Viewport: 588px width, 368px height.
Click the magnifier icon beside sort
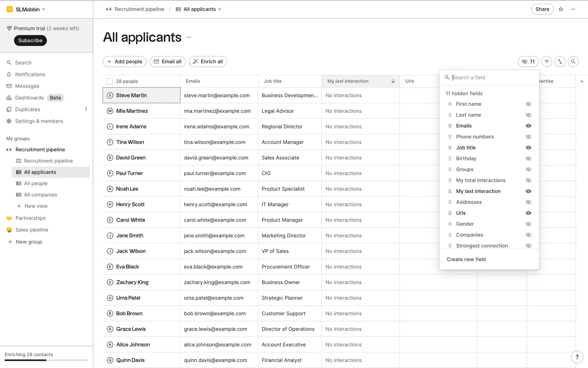tap(573, 62)
